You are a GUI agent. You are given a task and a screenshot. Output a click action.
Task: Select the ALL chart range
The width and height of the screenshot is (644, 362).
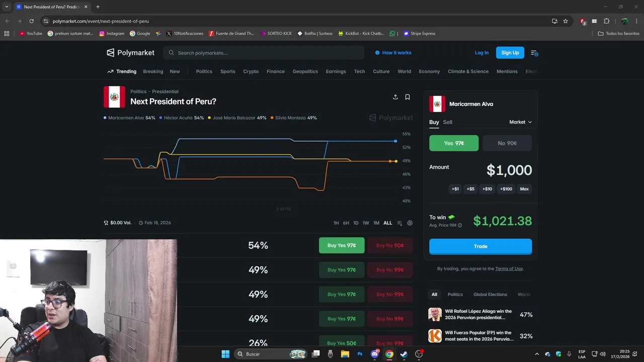(x=387, y=223)
